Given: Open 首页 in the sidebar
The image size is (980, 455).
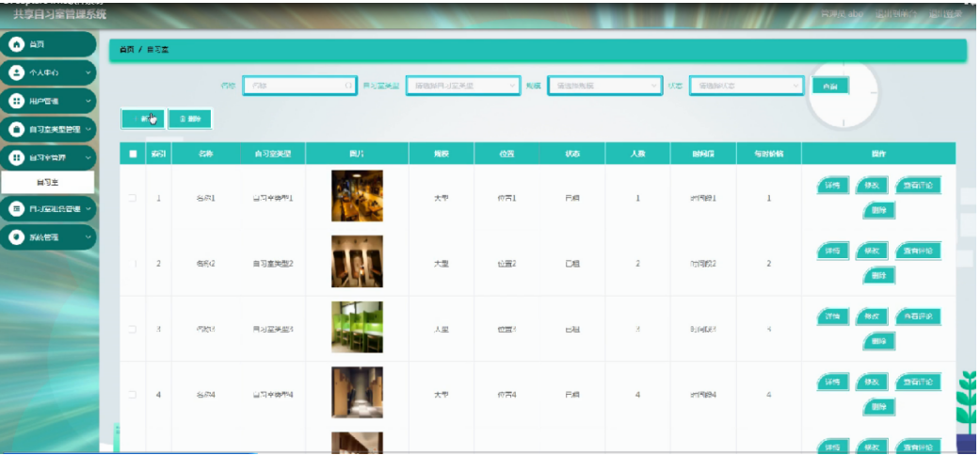Looking at the screenshot, I should (x=49, y=44).
